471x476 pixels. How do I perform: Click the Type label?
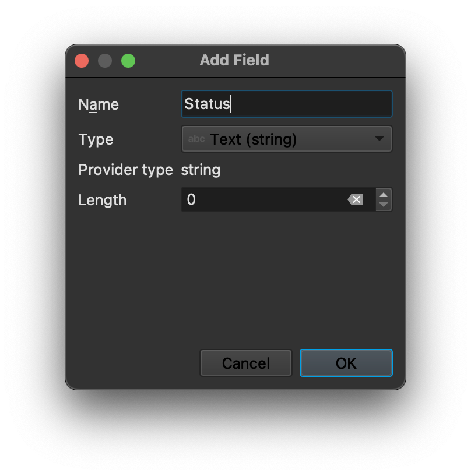click(x=96, y=140)
